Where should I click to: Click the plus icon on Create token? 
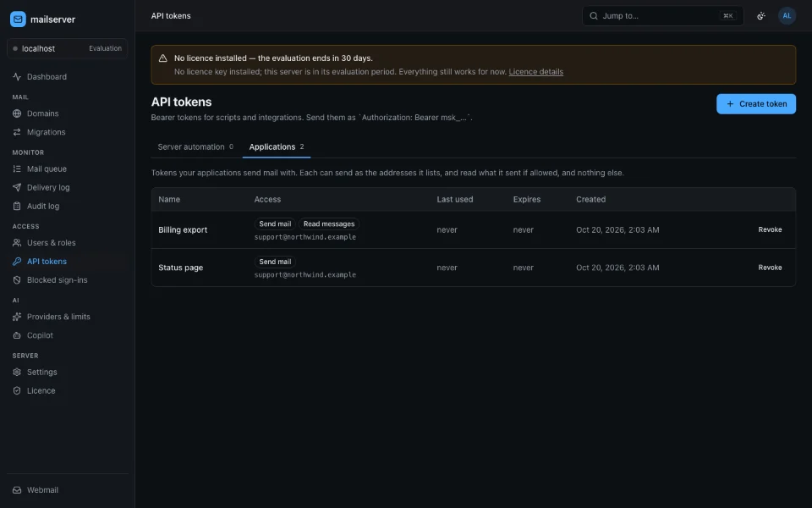click(x=730, y=103)
